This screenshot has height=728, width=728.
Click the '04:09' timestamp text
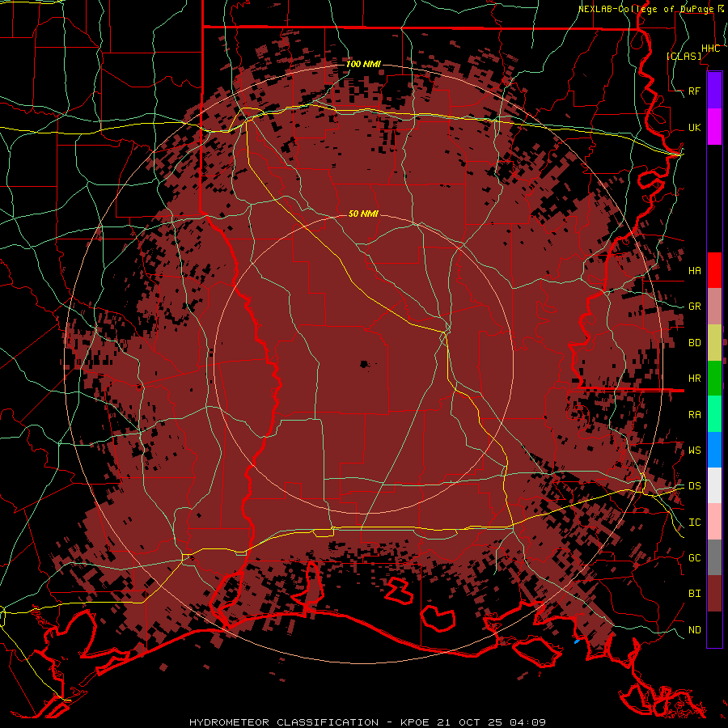527,722
